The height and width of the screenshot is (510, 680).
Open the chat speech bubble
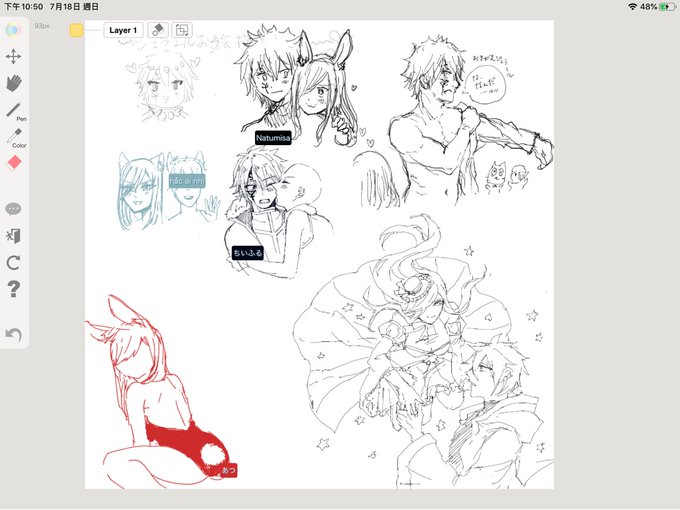(x=13, y=209)
